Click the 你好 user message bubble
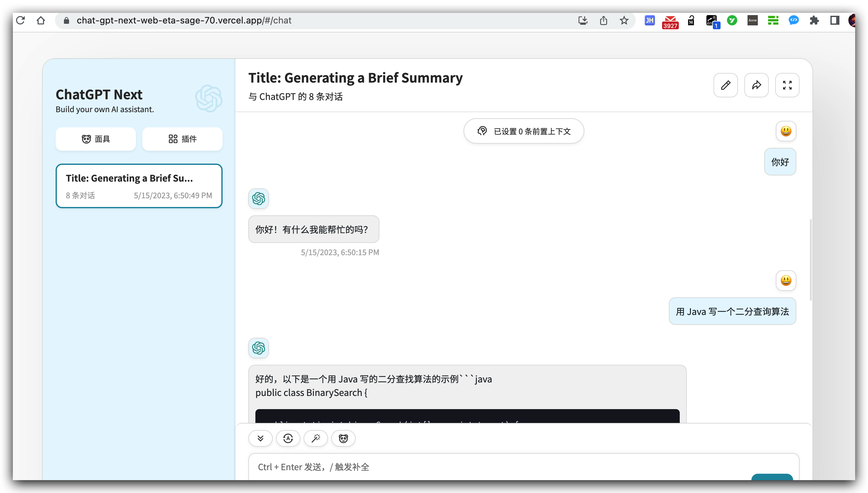Viewport: 868px width, 493px height. [x=780, y=162]
